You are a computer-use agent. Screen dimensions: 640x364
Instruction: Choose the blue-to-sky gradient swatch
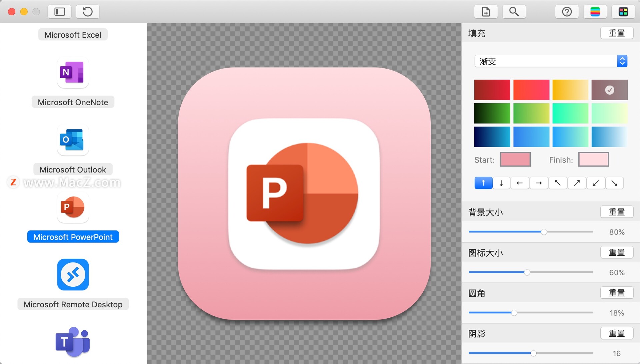pos(531,137)
